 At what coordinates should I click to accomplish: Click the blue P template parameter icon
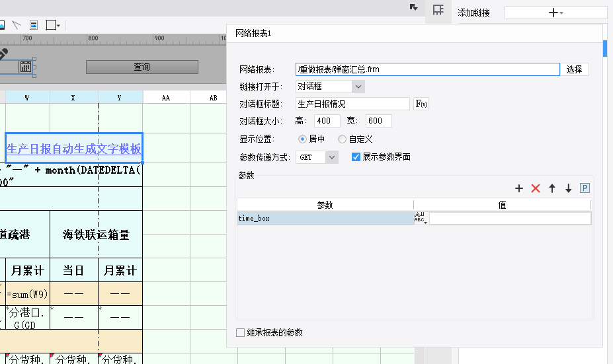[585, 188]
